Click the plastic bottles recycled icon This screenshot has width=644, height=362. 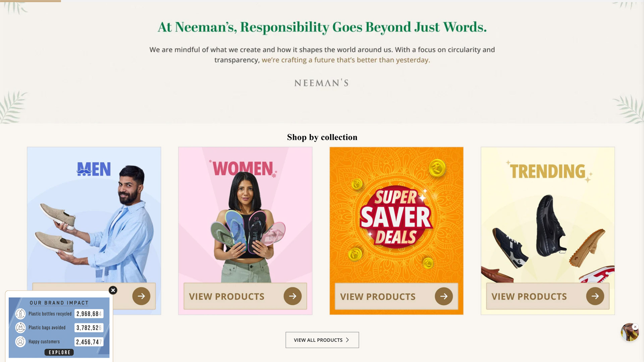[x=20, y=314]
